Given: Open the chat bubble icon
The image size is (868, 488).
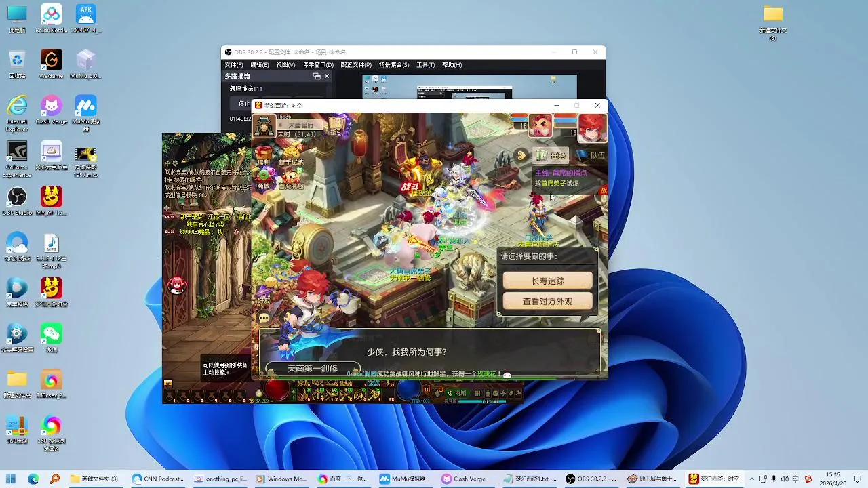Looking at the screenshot, I should pos(264,317).
